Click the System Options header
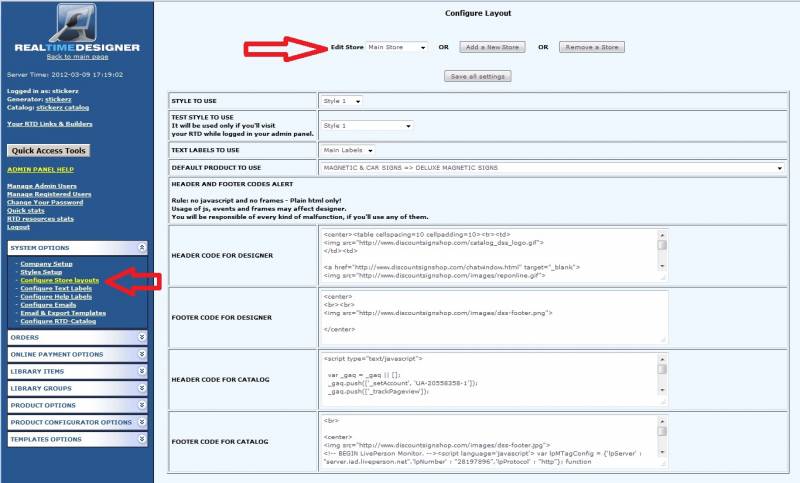Screen dimensions: 800x483 78,248
